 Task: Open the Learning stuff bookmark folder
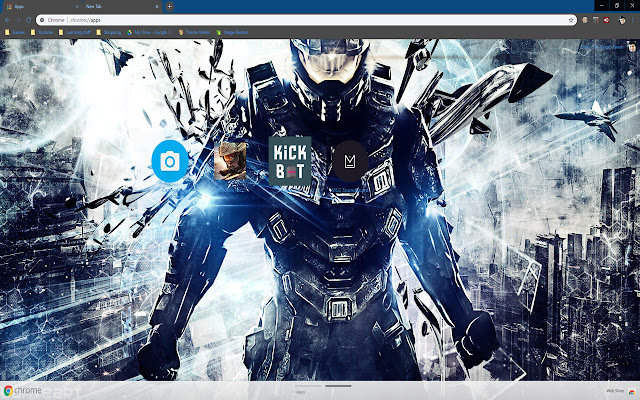75,32
